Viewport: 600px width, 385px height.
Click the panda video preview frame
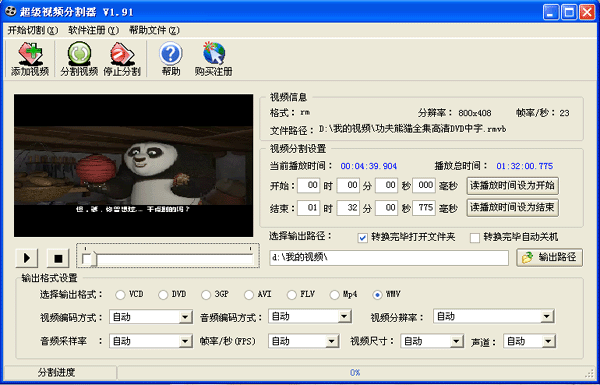coord(134,165)
